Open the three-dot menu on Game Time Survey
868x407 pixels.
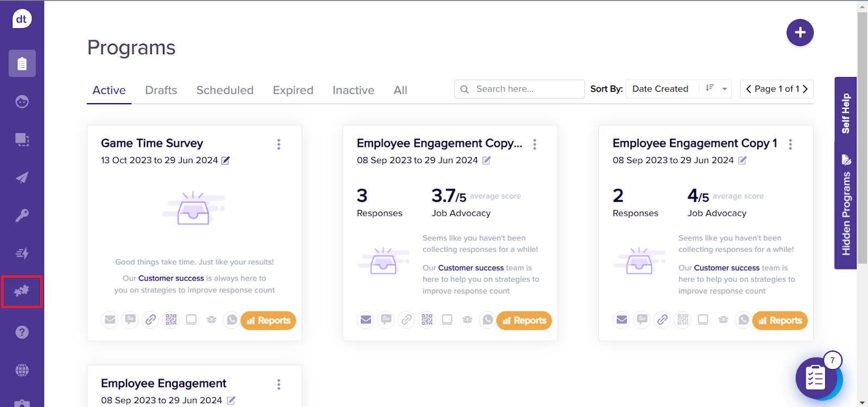pos(279,144)
